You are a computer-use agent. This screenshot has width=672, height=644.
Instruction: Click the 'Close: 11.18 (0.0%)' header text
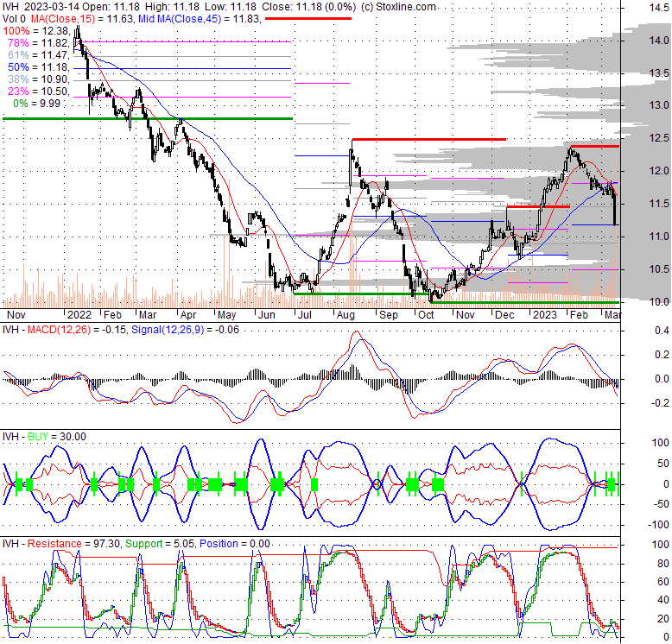coord(308,7)
